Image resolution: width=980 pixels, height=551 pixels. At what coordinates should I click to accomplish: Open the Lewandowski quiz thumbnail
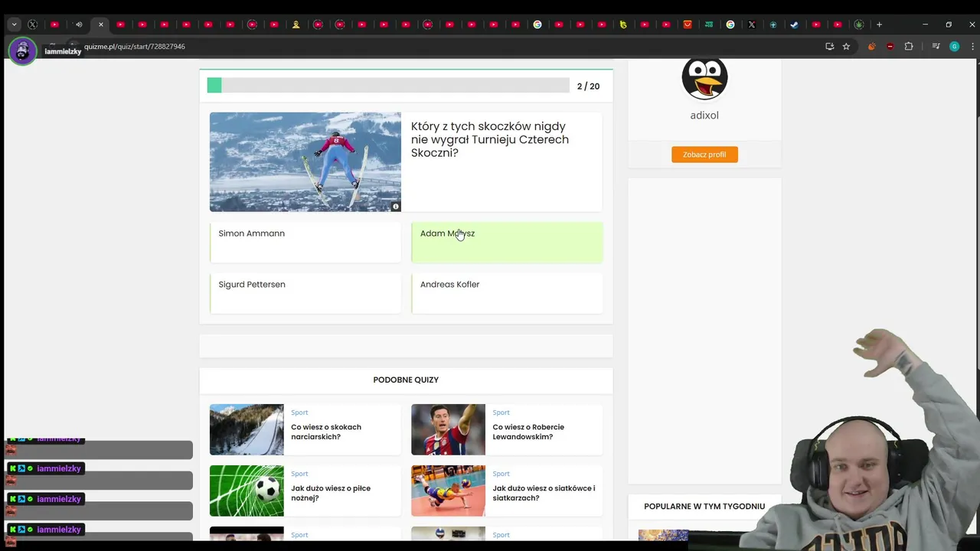point(448,429)
